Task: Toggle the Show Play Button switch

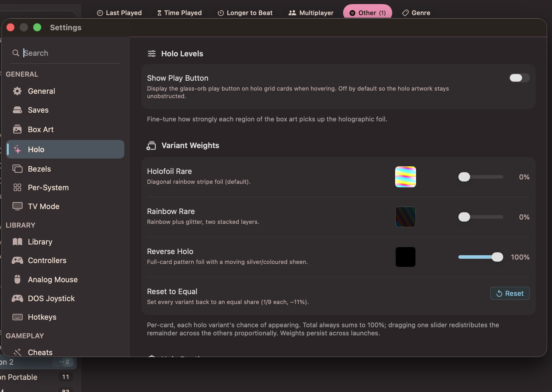Action: (519, 78)
